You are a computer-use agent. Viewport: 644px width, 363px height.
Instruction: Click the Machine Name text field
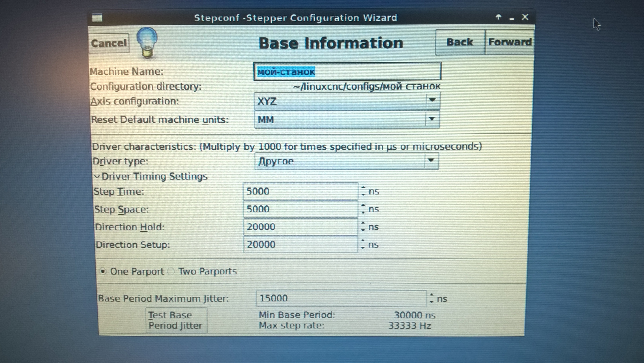347,72
